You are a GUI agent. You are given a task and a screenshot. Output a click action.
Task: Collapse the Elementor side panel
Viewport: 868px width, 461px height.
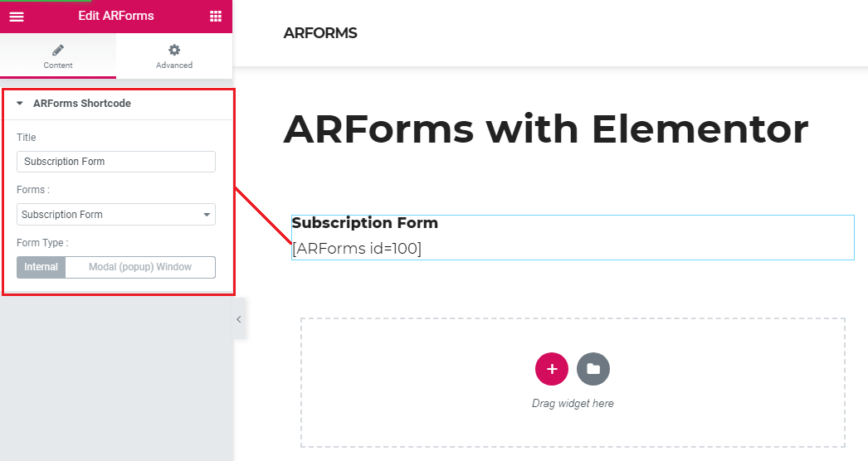[239, 319]
